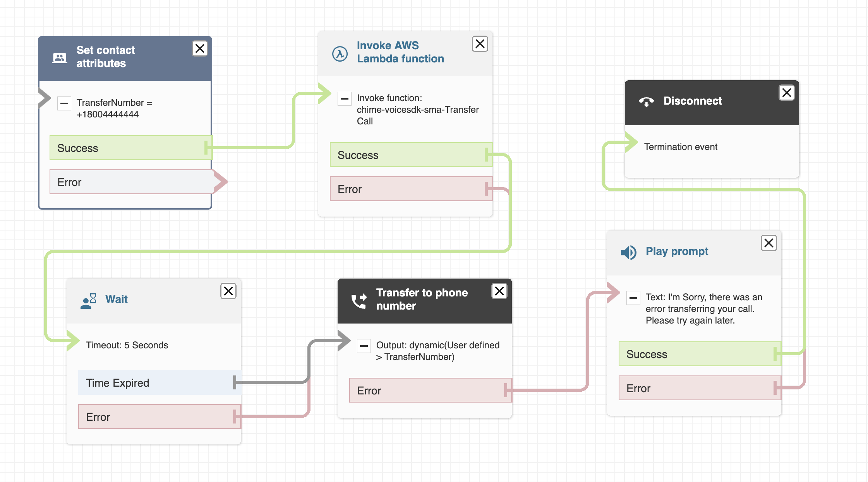This screenshot has width=868, height=482.
Task: Delete the Play prompt block
Action: (769, 243)
